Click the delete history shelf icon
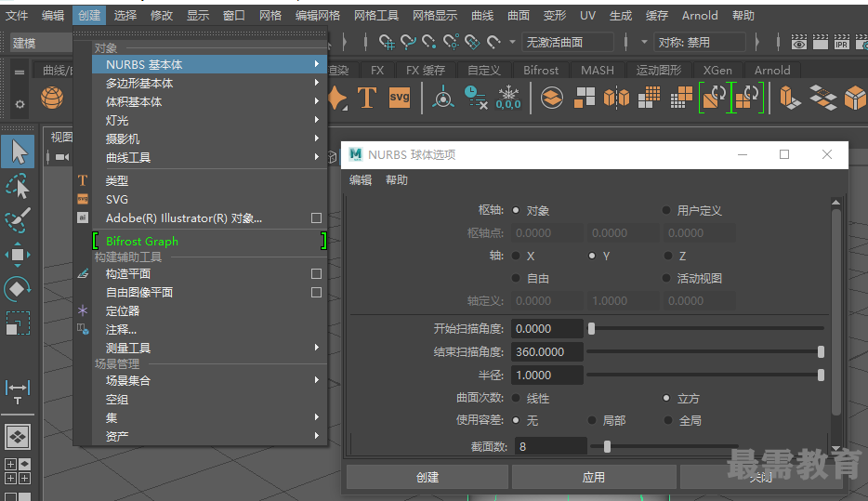 475,98
